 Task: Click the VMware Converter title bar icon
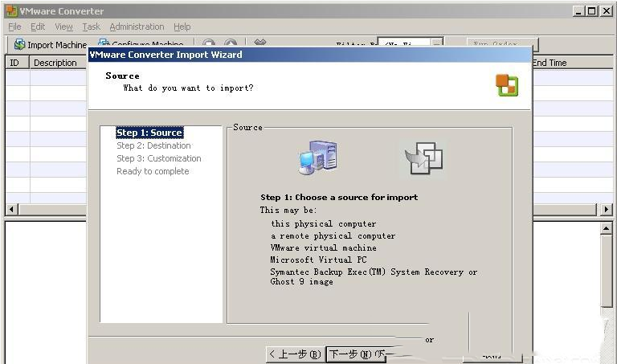[x=12, y=11]
